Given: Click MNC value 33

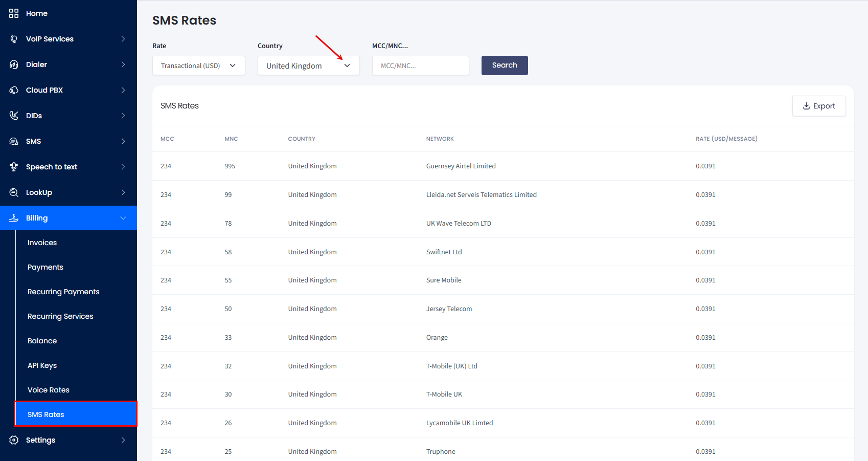Looking at the screenshot, I should [228, 338].
